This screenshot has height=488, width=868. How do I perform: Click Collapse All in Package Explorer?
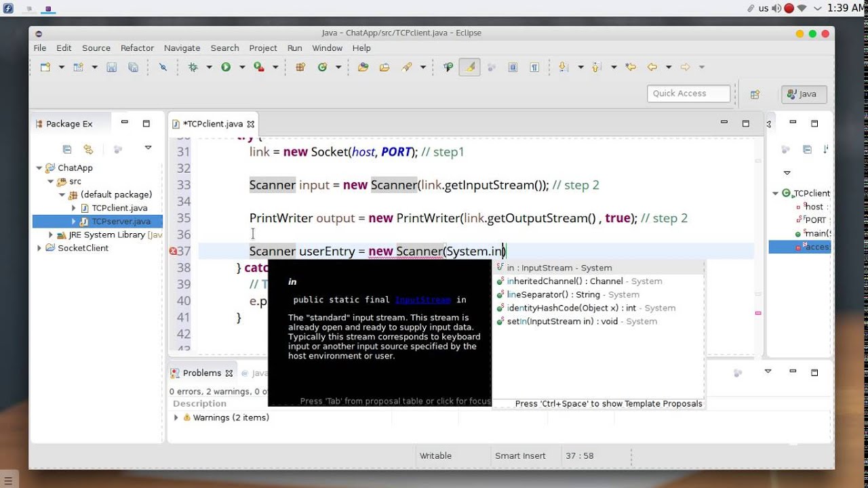[x=66, y=149]
